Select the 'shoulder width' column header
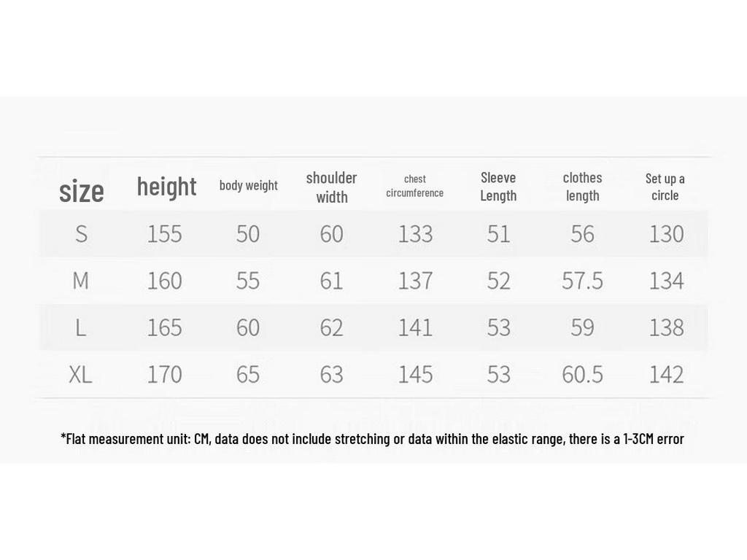The height and width of the screenshot is (560, 747). click(x=332, y=187)
